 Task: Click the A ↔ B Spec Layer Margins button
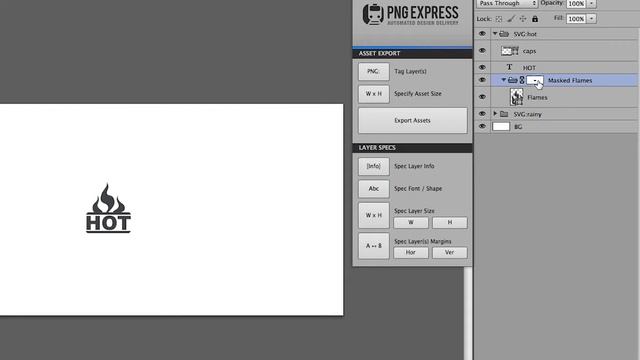(373, 246)
